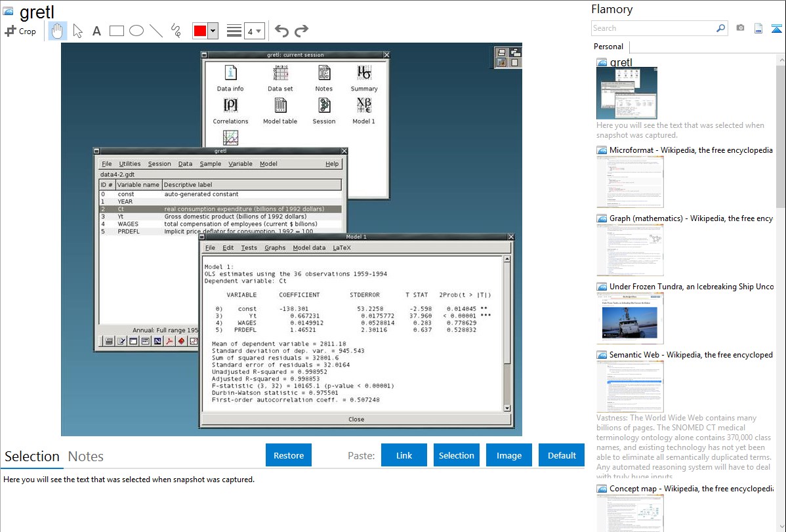This screenshot has width=786, height=532.
Task: Open the gretl snapshot thumbnail
Action: click(x=627, y=93)
